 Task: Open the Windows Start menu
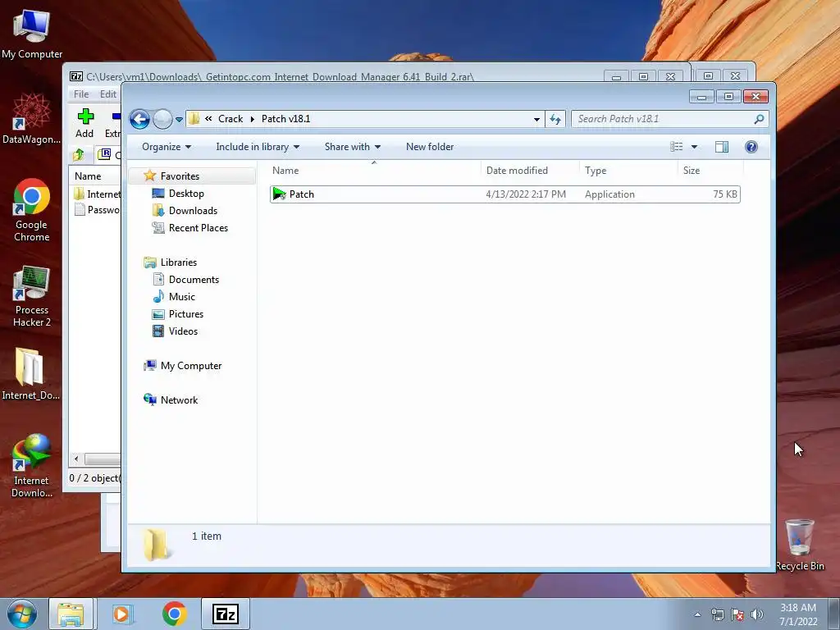[x=22, y=614]
